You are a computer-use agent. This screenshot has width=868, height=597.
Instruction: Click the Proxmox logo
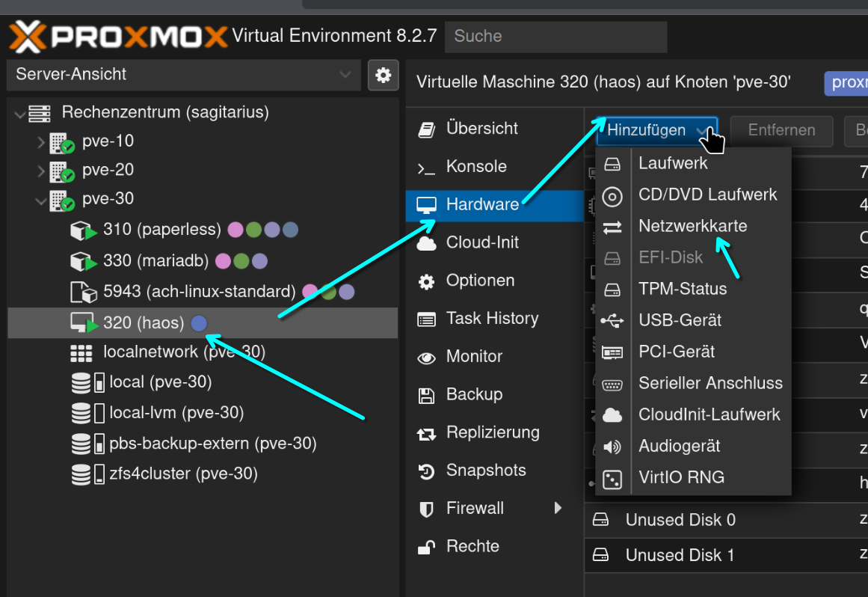pos(118,37)
